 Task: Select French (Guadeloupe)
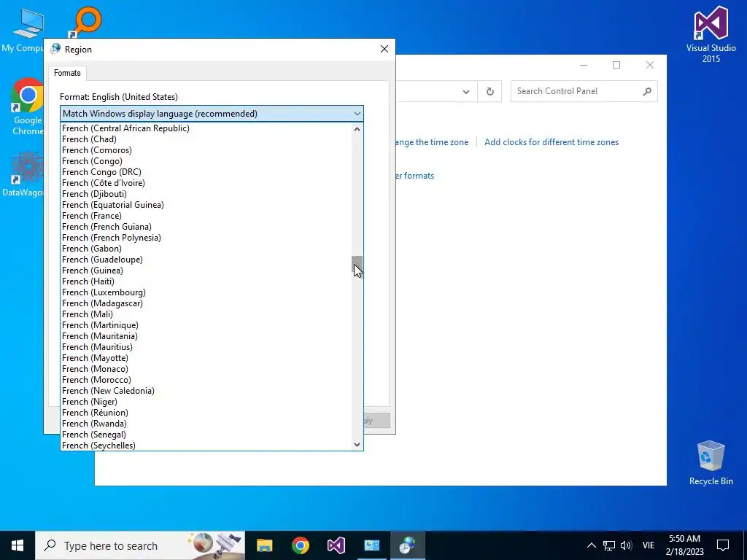206,260
